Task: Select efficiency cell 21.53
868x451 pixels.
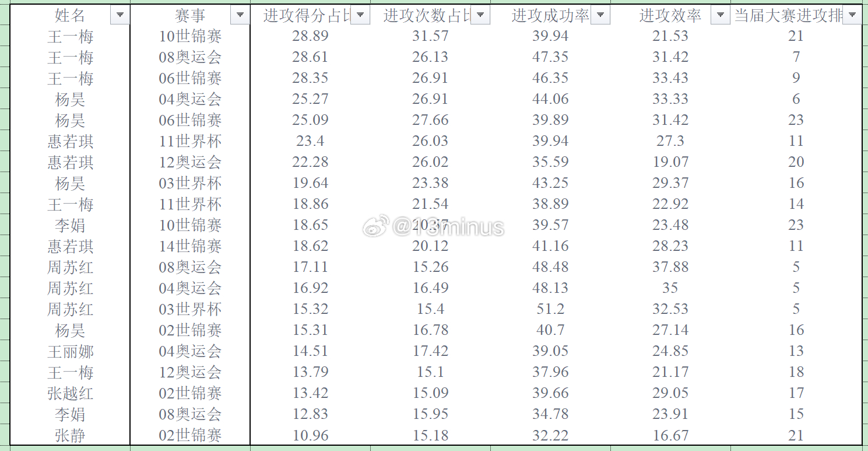Action: 670,36
